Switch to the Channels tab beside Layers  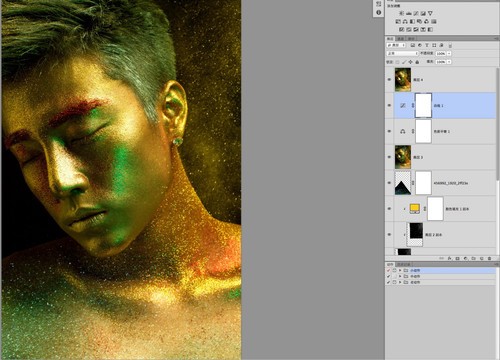[401, 39]
